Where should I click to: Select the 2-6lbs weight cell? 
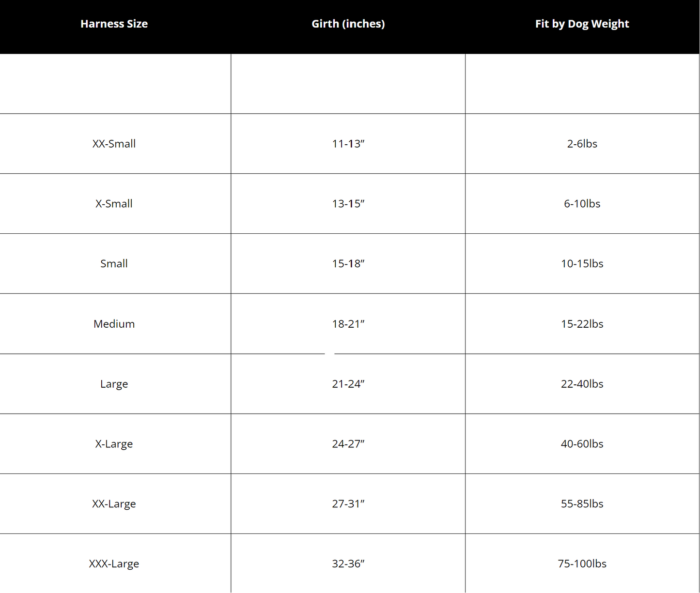(x=582, y=144)
